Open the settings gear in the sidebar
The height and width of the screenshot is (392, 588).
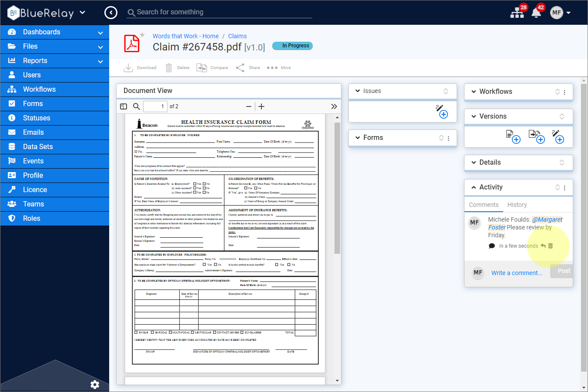coord(95,385)
